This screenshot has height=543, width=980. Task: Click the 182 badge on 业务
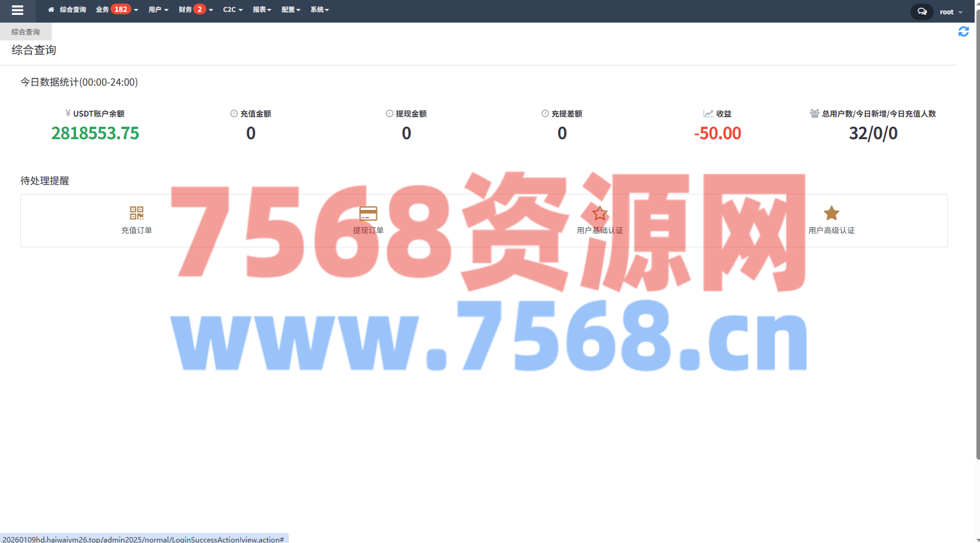coord(121,9)
